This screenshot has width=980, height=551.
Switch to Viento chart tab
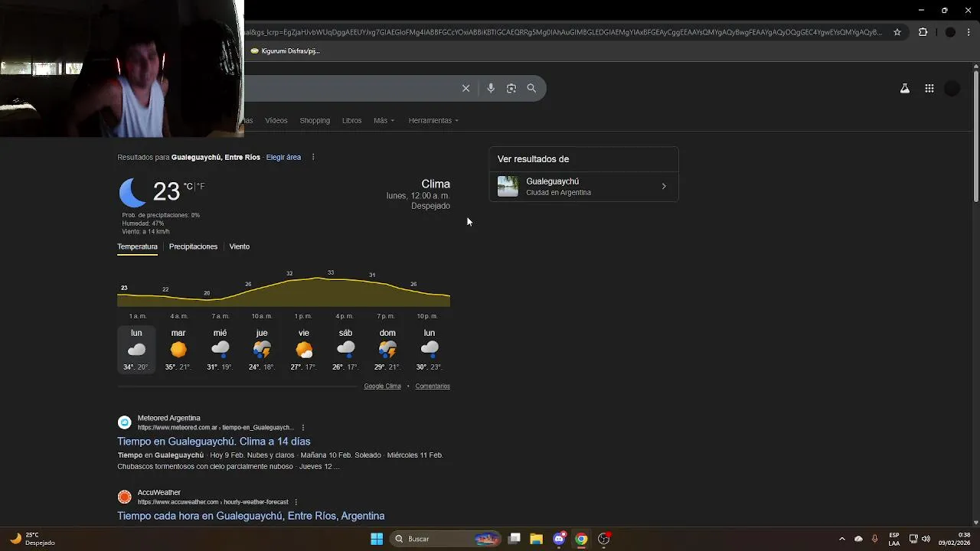click(240, 246)
